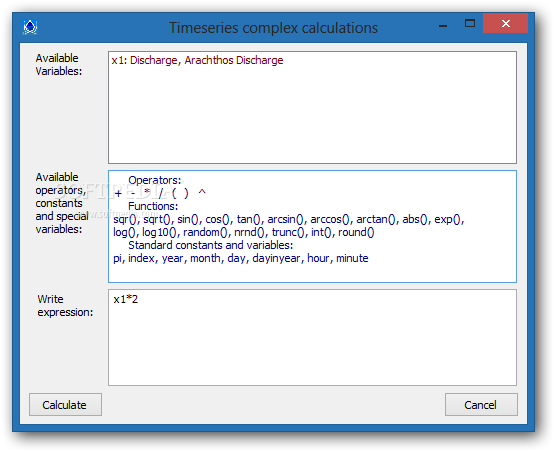This screenshot has width=555, height=452.
Task: Click the sqrt() function text
Action: [x=158, y=219]
